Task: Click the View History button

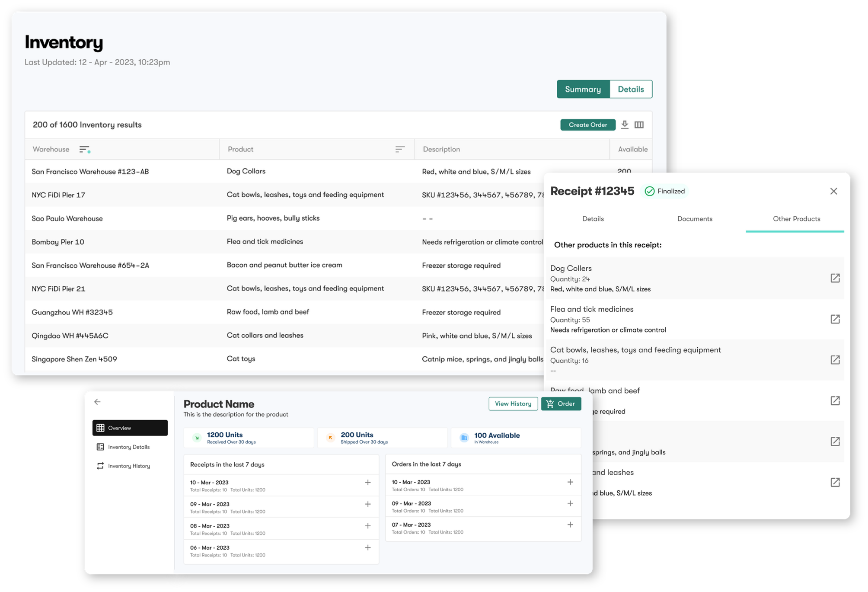Action: (513, 403)
